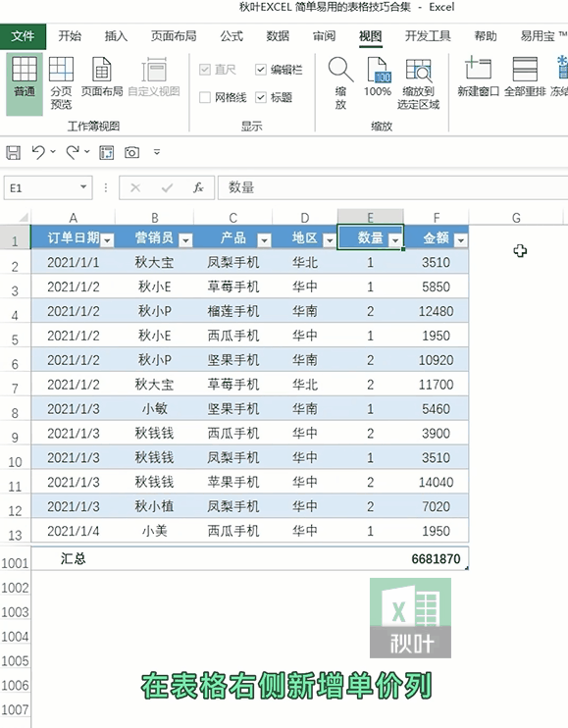This screenshot has height=728, width=568.
Task: Cancel formula entry with X icon
Action: tap(135, 187)
